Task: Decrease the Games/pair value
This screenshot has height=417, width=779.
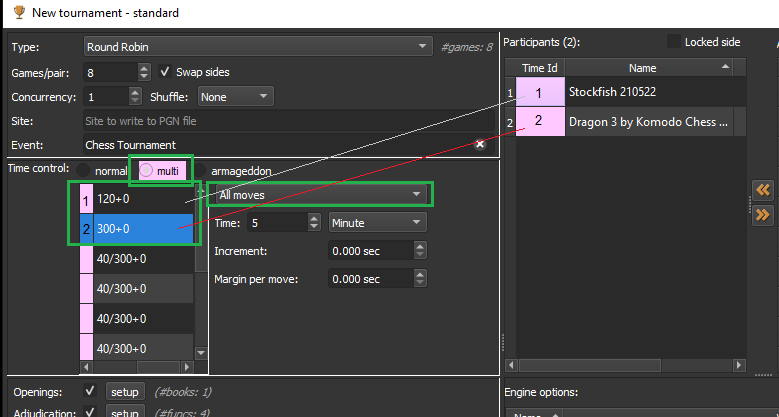Action: 144,77
